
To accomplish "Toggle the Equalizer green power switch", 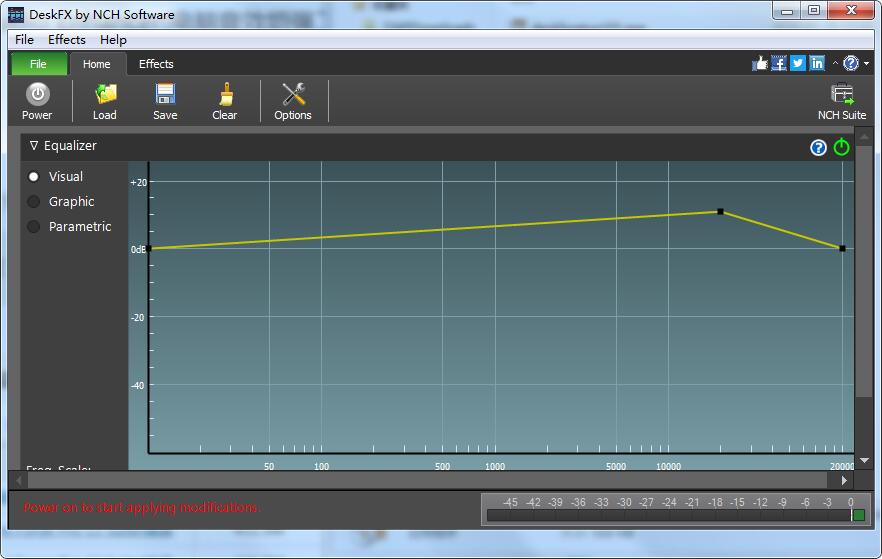I will coord(842,147).
